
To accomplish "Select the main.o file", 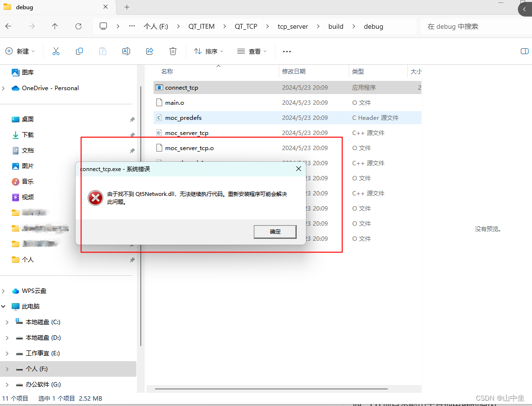I will coord(287,102).
